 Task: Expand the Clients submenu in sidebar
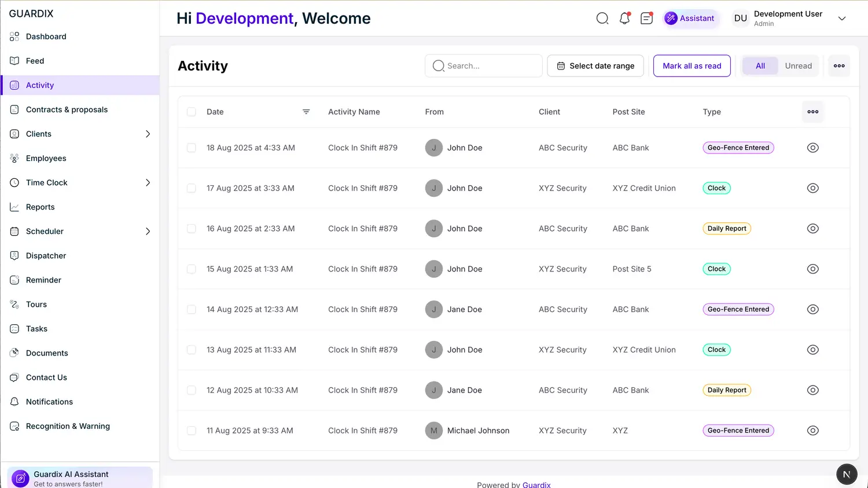point(148,134)
